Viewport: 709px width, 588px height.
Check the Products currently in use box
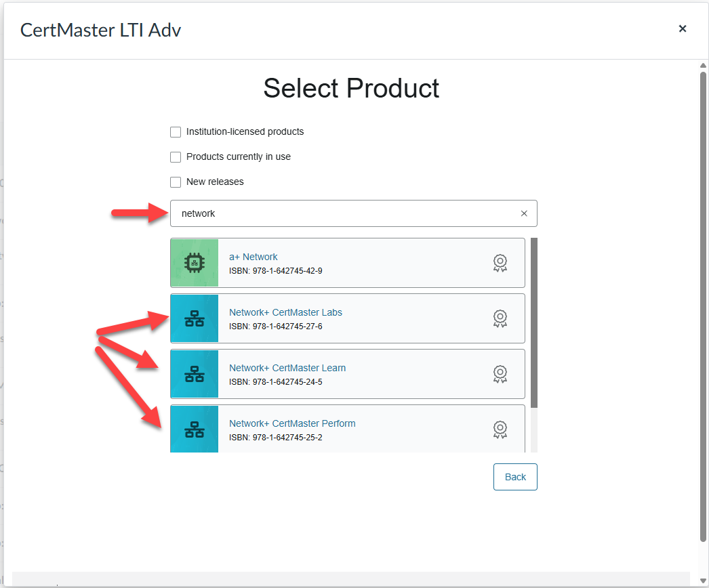[x=176, y=157]
